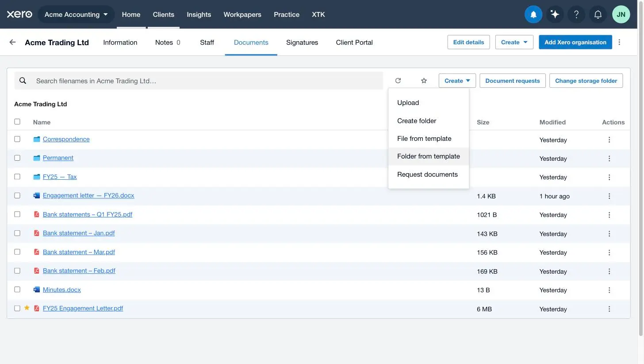The height and width of the screenshot is (364, 644).
Task: Open the kebab menu next to Add Xero organisation
Action: pos(619,42)
